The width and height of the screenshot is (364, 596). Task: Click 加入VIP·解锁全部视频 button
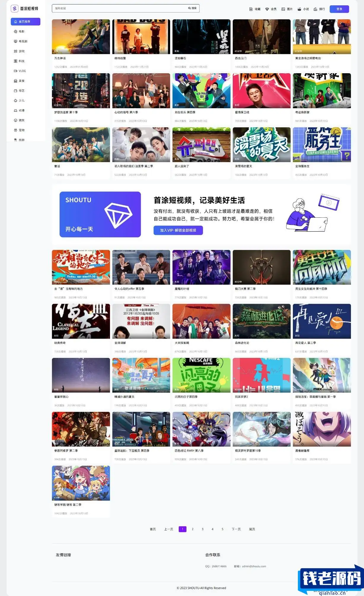click(x=178, y=230)
